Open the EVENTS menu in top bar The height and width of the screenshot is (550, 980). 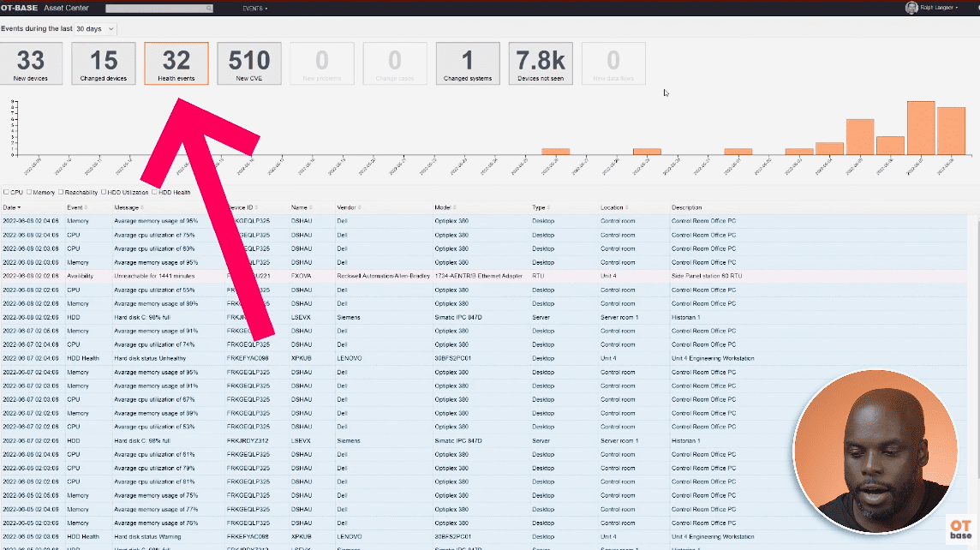[254, 9]
